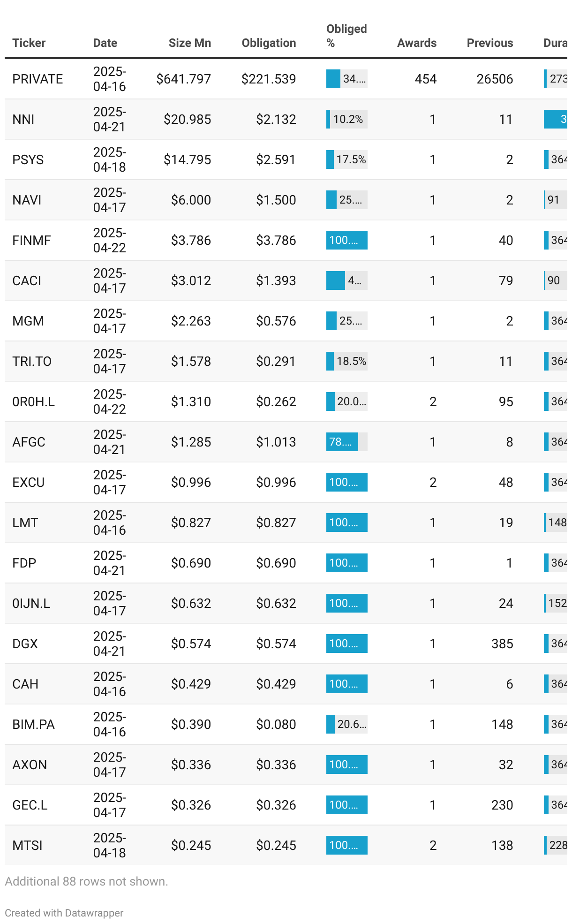Click the MTSI size value $0.245
The image size is (572, 924).
pyautogui.click(x=191, y=845)
